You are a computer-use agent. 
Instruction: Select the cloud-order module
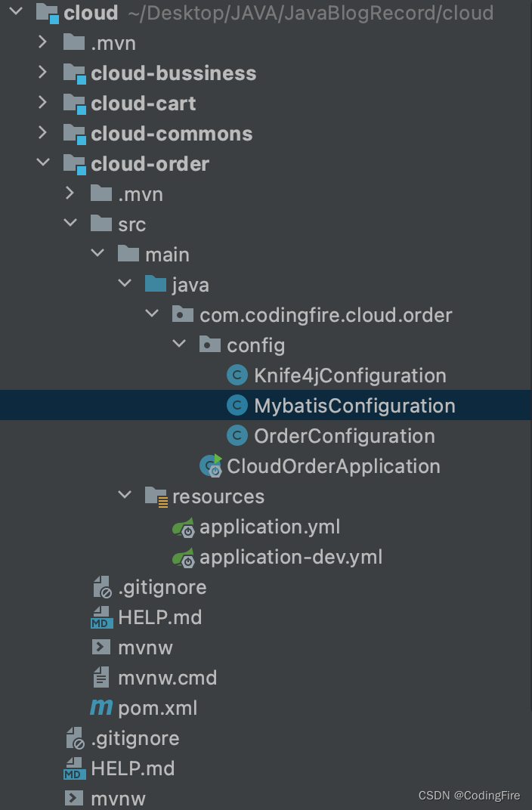click(x=150, y=164)
